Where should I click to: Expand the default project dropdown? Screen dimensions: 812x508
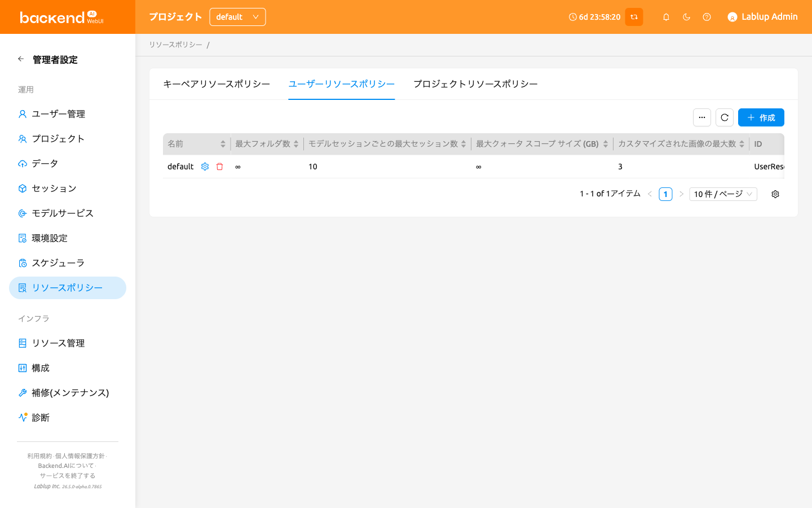coord(237,17)
